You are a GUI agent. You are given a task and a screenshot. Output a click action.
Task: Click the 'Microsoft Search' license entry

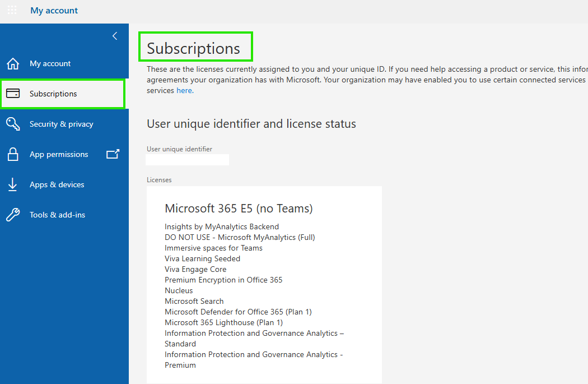(194, 301)
